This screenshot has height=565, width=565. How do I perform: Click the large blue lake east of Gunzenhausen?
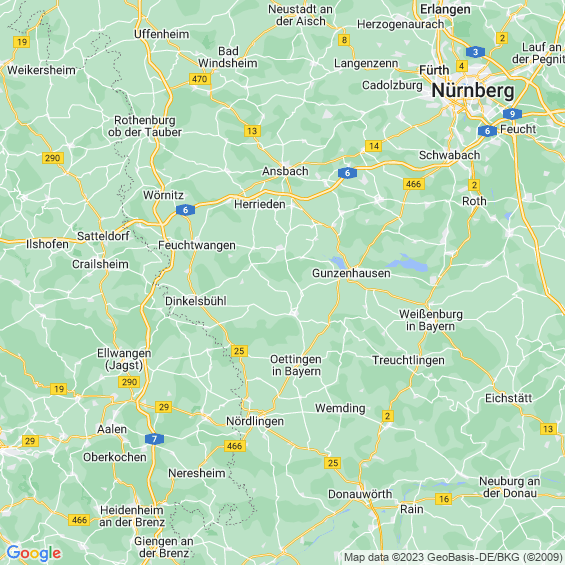[409, 264]
